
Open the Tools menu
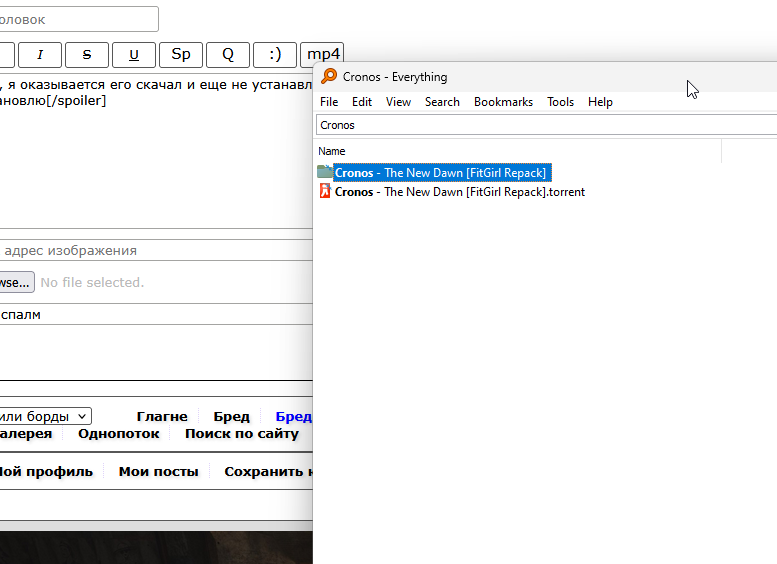pyautogui.click(x=560, y=102)
